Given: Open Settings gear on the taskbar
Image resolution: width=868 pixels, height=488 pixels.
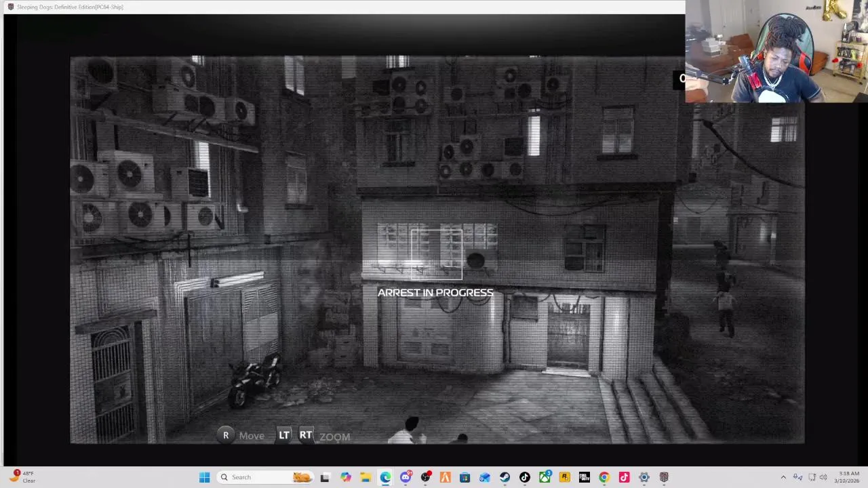Looking at the screenshot, I should point(644,477).
